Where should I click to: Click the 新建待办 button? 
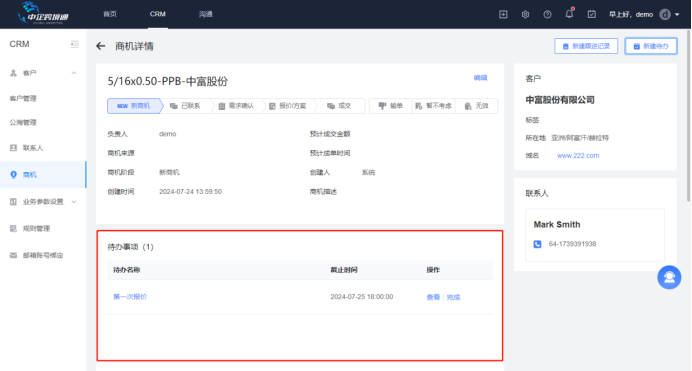coord(651,46)
